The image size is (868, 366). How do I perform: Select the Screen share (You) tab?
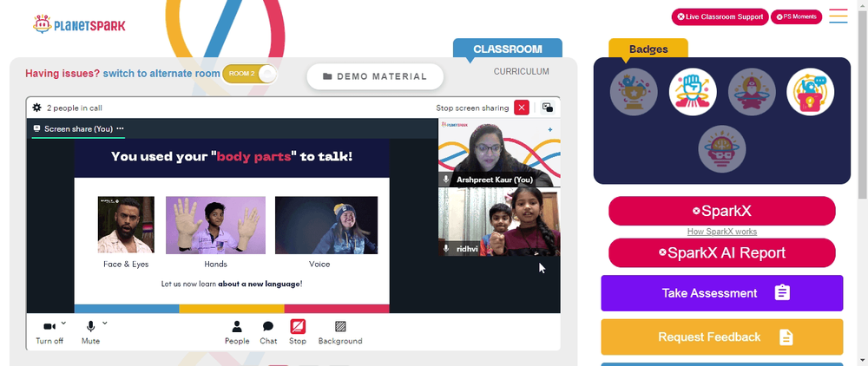[x=78, y=129]
